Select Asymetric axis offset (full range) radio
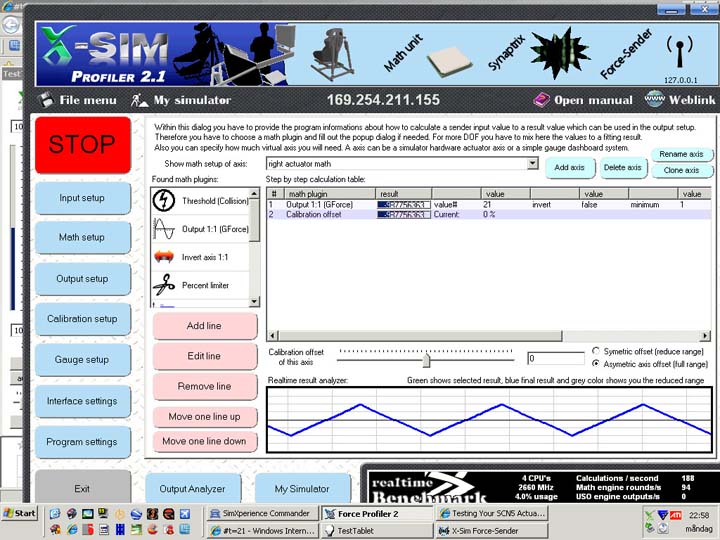 tap(596, 363)
